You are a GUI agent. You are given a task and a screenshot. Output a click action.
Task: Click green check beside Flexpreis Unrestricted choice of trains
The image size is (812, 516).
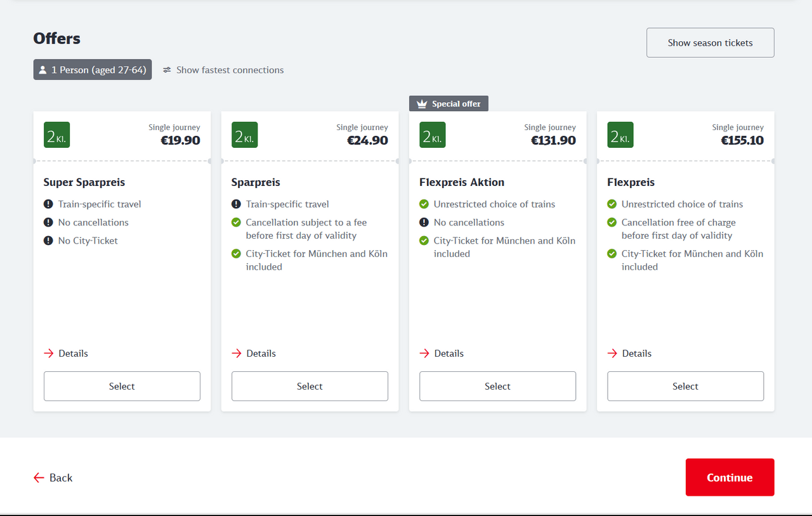point(612,204)
